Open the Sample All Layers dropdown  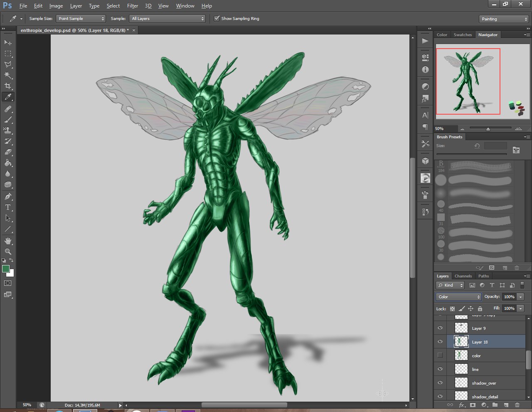[x=168, y=19]
